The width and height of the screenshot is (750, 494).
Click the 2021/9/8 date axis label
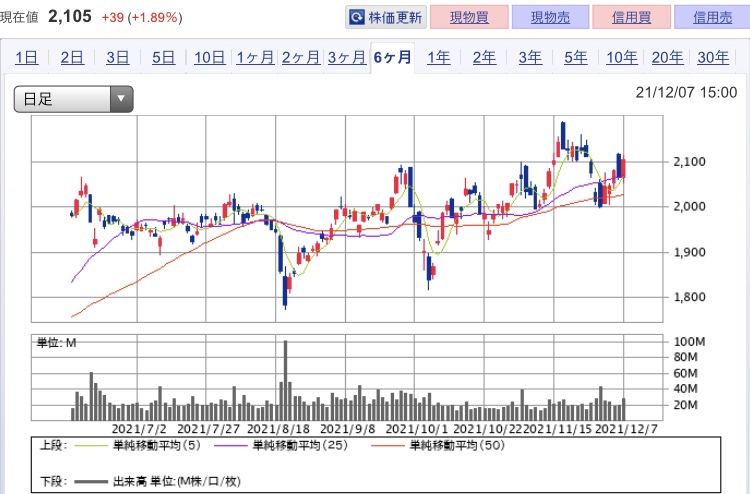(348, 428)
